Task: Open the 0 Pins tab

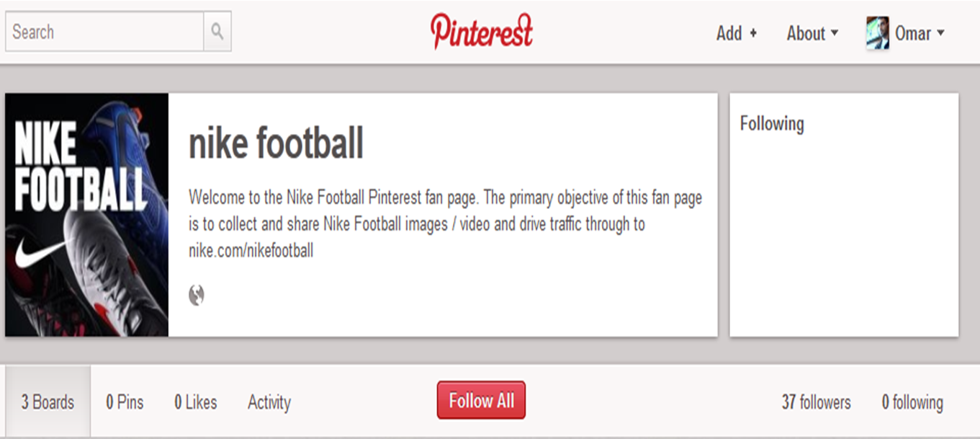Action: (125, 402)
